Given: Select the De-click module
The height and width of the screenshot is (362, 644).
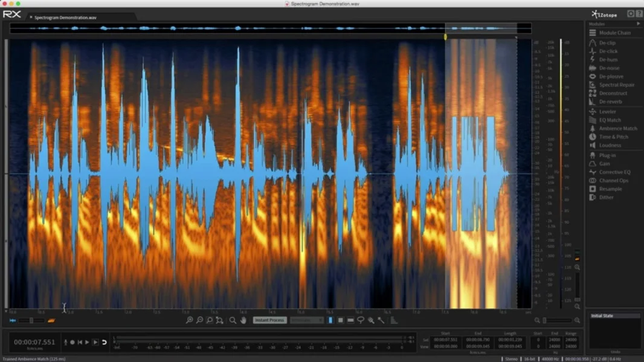Looking at the screenshot, I should tap(609, 51).
